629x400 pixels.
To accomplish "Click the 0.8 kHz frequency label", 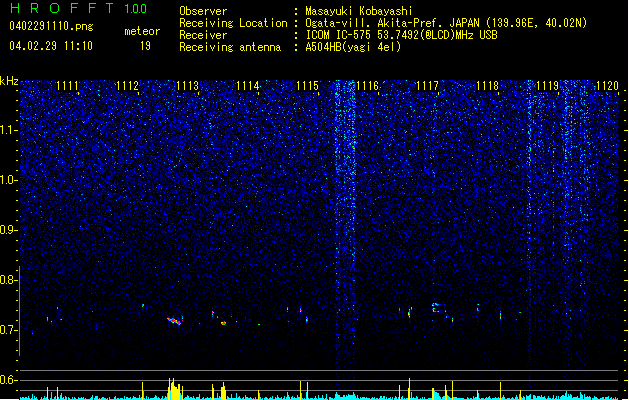I will coord(8,280).
